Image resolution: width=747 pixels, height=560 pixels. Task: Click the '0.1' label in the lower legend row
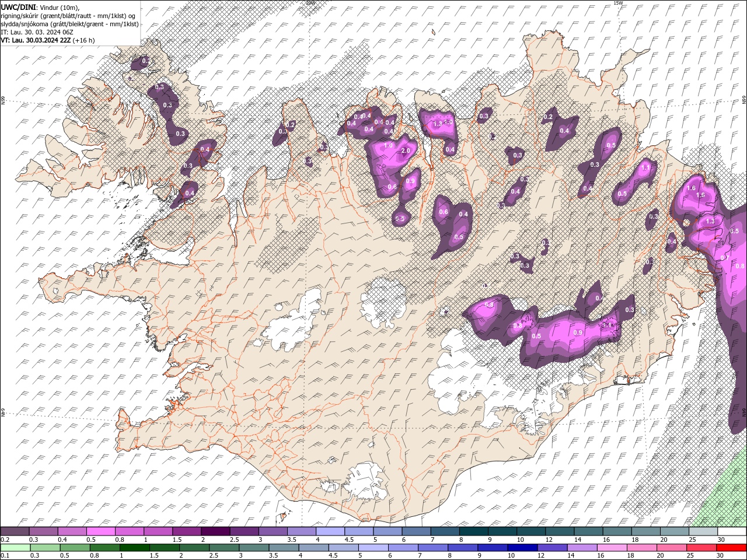[5, 555]
